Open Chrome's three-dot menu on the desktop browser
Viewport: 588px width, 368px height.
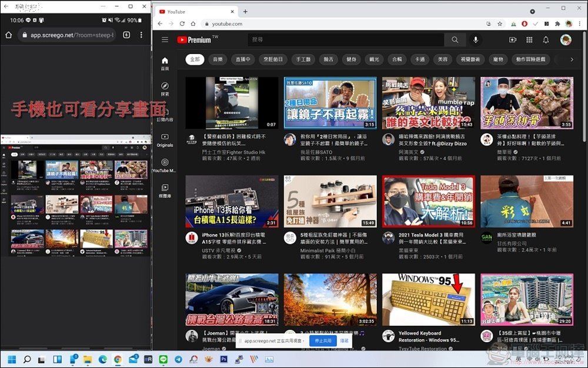(580, 24)
